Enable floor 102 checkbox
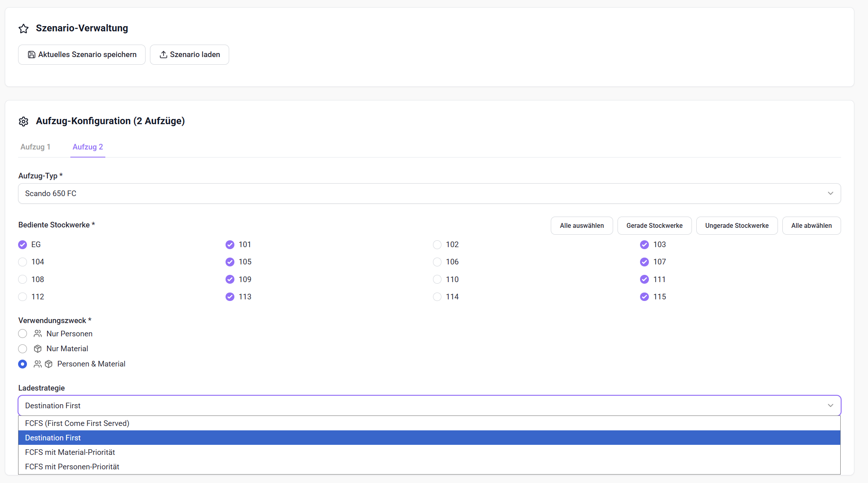 click(x=437, y=245)
